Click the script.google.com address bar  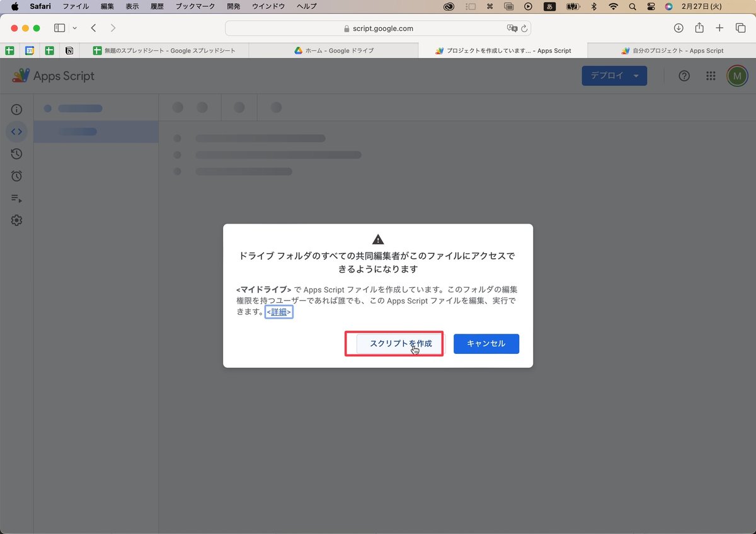tap(378, 28)
